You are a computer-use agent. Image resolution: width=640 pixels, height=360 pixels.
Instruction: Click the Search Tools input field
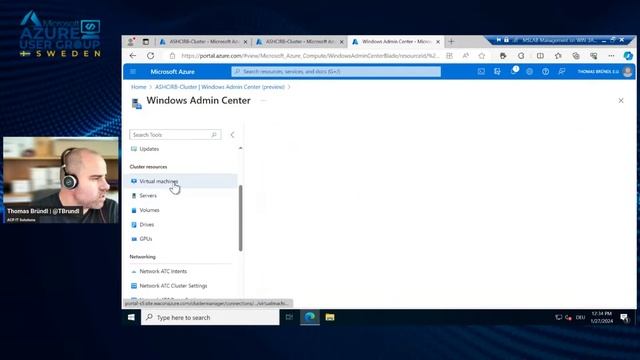pyautogui.click(x=175, y=135)
